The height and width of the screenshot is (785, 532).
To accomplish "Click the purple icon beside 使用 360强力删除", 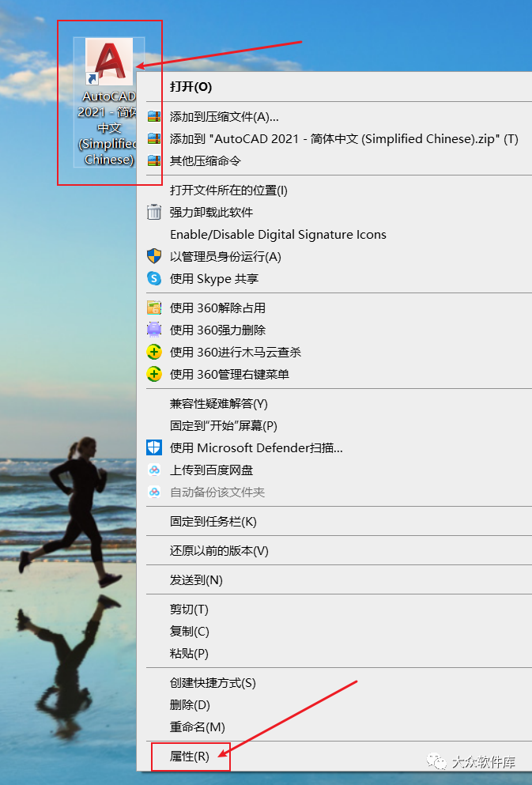I will pyautogui.click(x=154, y=330).
